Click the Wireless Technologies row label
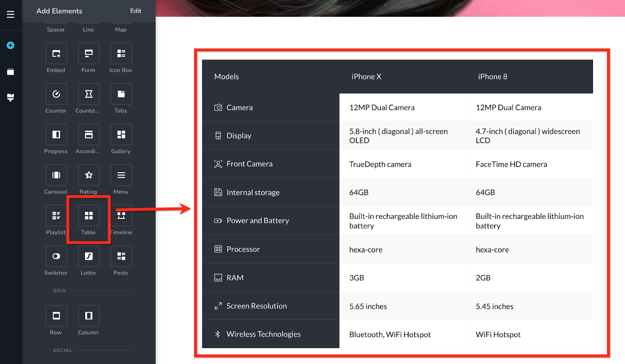The width and height of the screenshot is (625, 364). (264, 334)
